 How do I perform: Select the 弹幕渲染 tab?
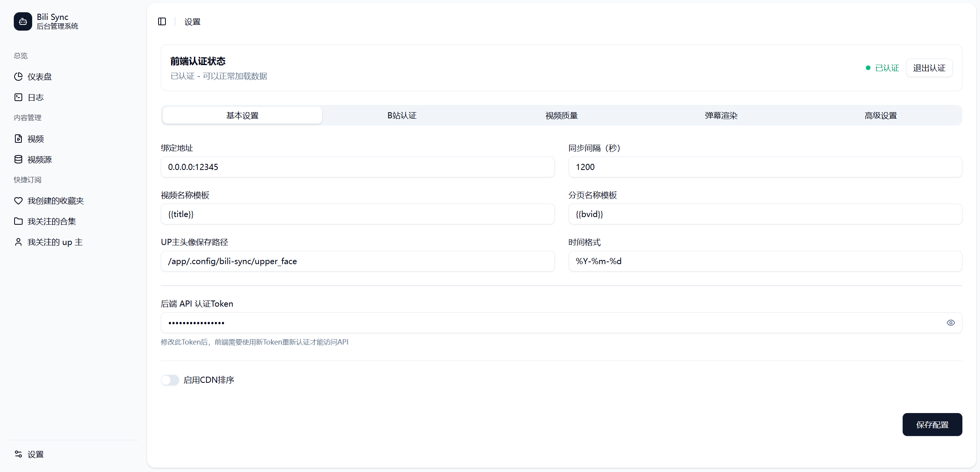pyautogui.click(x=721, y=115)
